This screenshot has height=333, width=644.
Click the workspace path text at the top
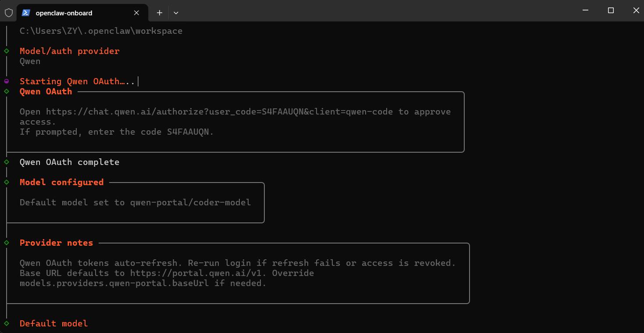point(101,31)
